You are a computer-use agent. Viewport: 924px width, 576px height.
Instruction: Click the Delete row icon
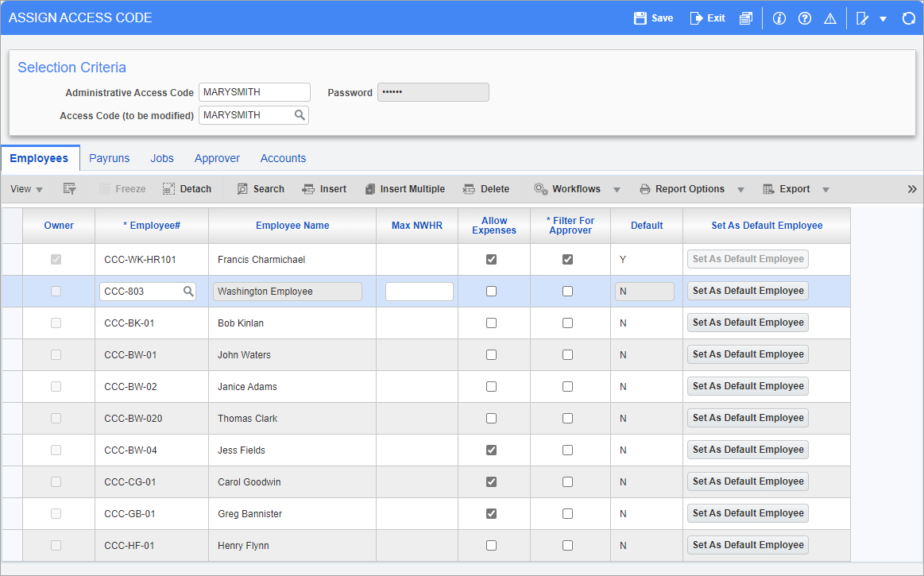469,188
